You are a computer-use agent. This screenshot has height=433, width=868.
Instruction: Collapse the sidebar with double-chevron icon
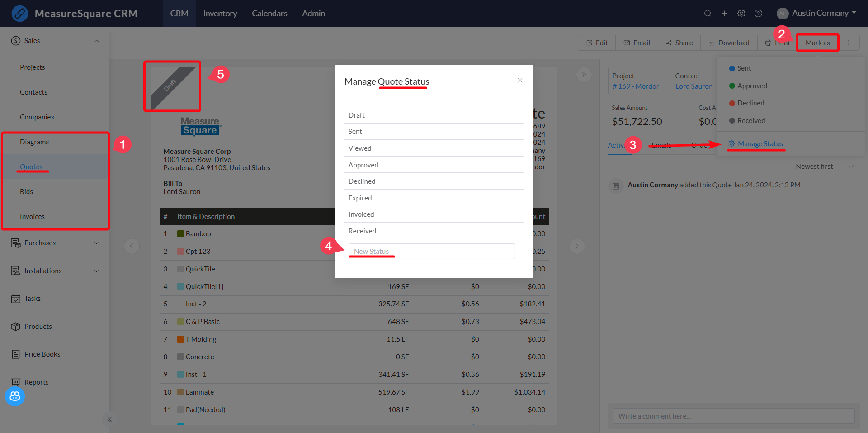[109, 419]
